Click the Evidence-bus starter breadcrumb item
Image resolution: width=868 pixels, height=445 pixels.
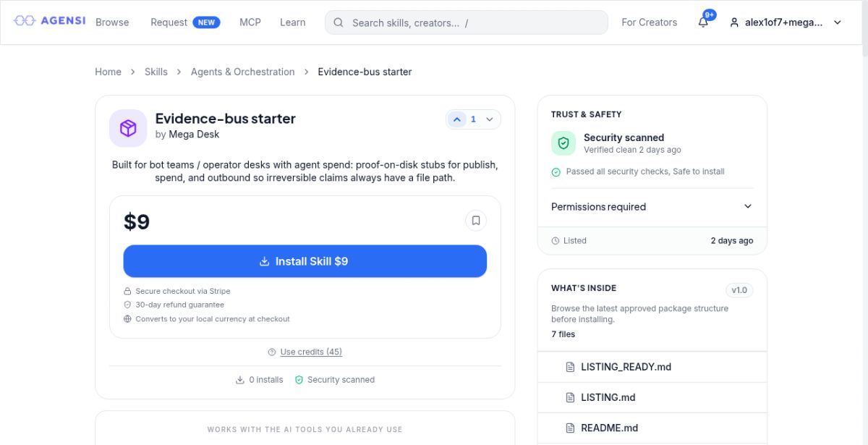365,72
